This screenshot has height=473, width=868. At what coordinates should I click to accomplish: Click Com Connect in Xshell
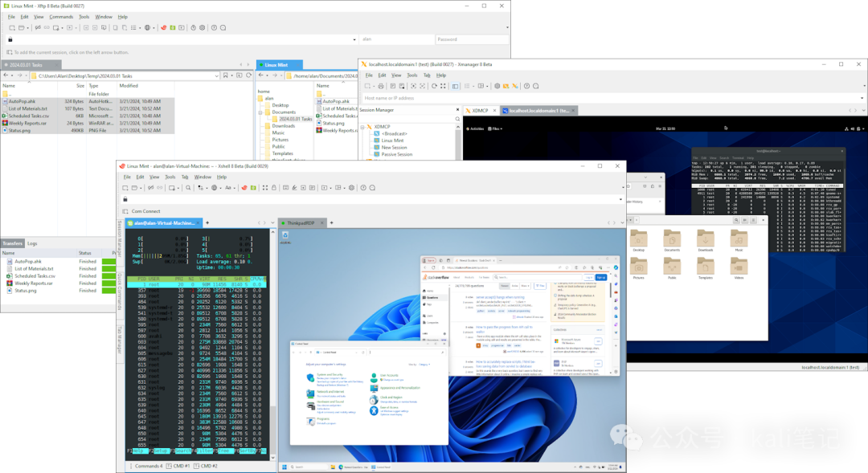point(145,211)
